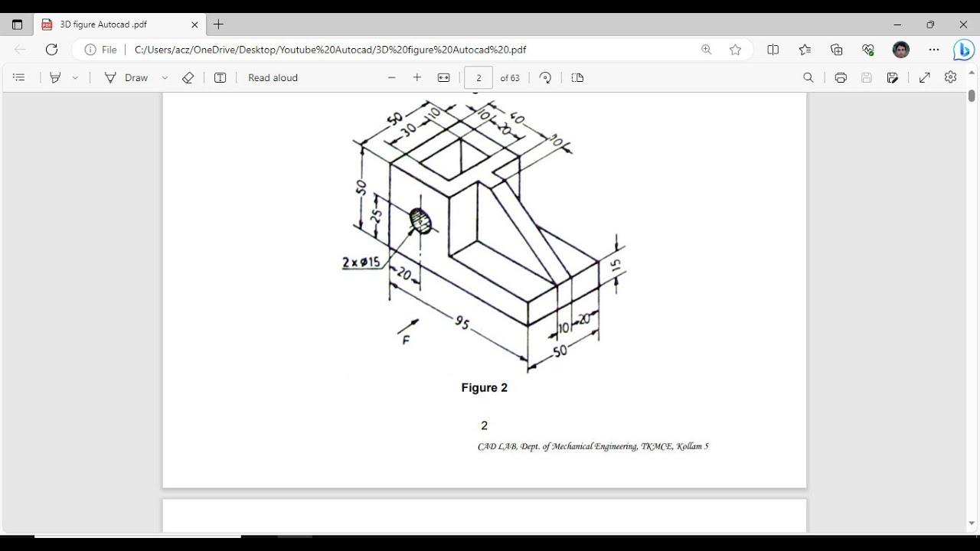Click the CAD LAB footer text
The image size is (980, 551).
coord(593,446)
